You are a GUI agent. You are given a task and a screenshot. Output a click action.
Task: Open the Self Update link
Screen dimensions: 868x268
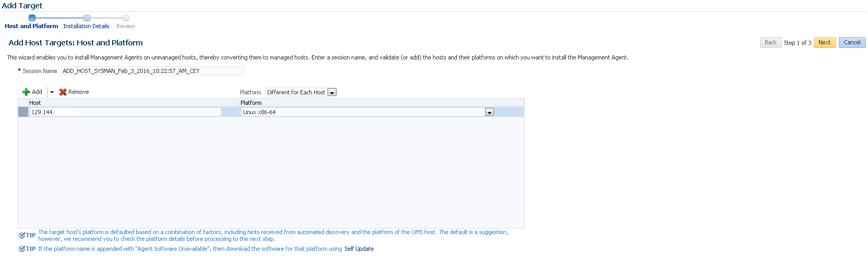pyautogui.click(x=359, y=249)
